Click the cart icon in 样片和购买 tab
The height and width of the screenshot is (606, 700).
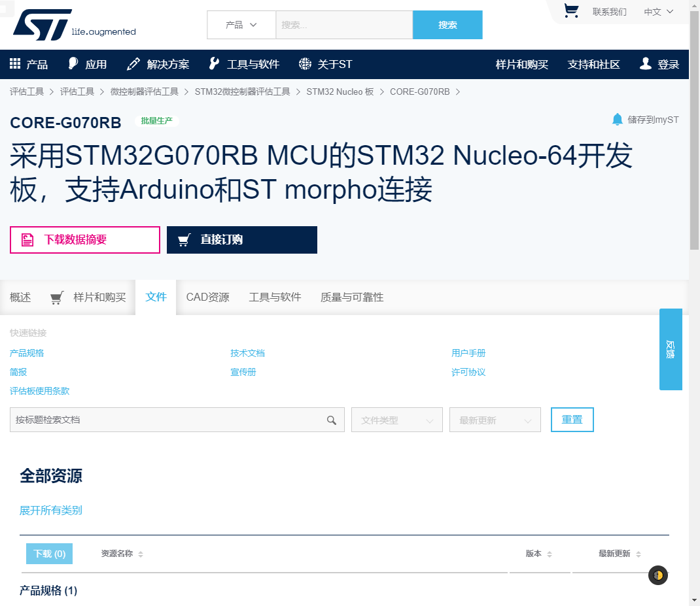click(x=57, y=297)
